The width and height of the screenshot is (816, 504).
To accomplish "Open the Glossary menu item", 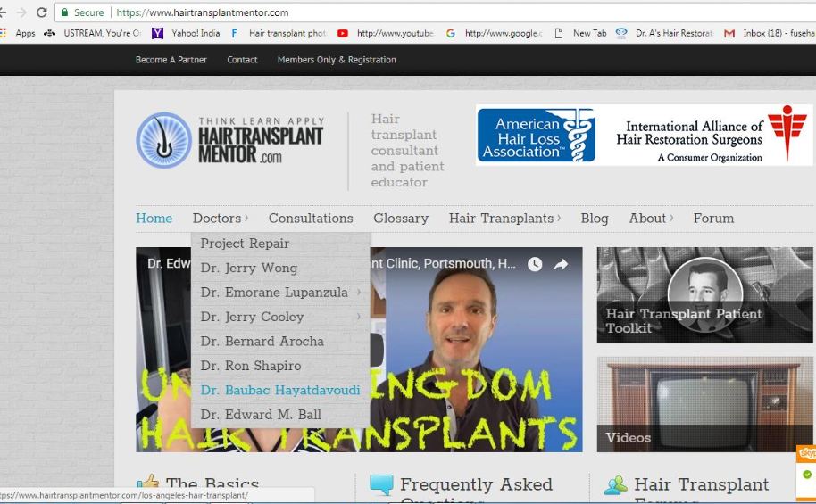I will tap(401, 219).
